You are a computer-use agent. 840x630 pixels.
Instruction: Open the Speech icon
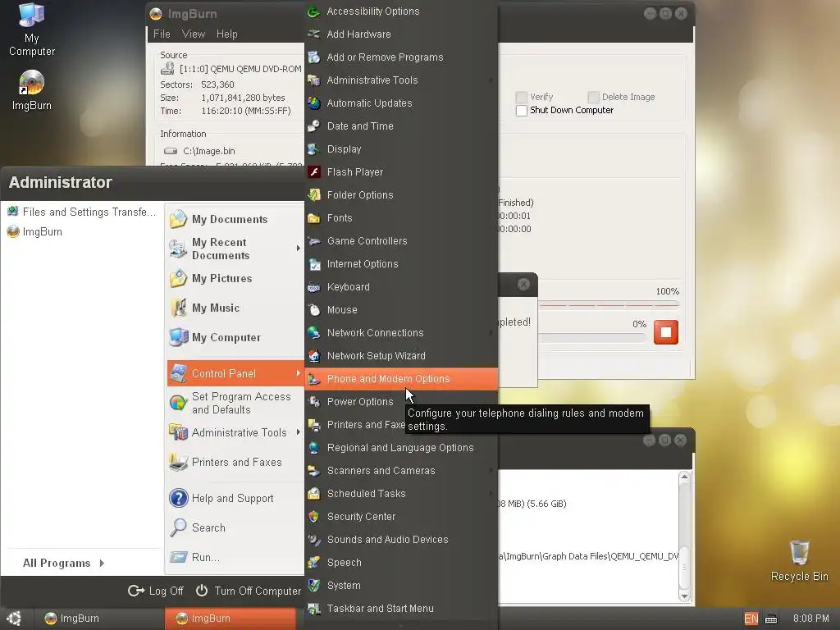(x=314, y=563)
